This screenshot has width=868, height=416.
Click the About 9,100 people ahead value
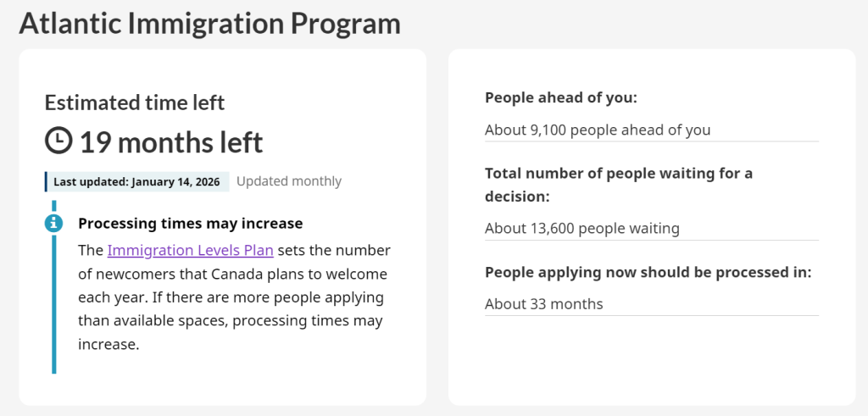click(598, 130)
